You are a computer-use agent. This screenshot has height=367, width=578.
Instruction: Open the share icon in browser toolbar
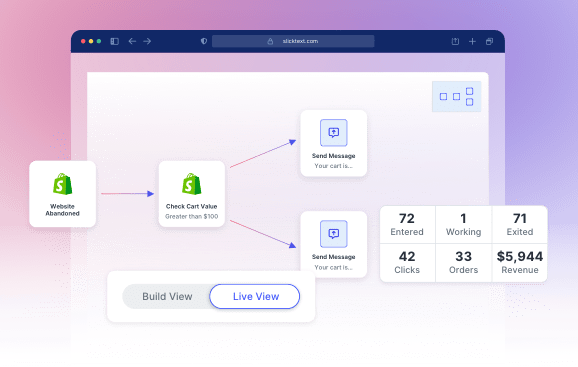[455, 41]
